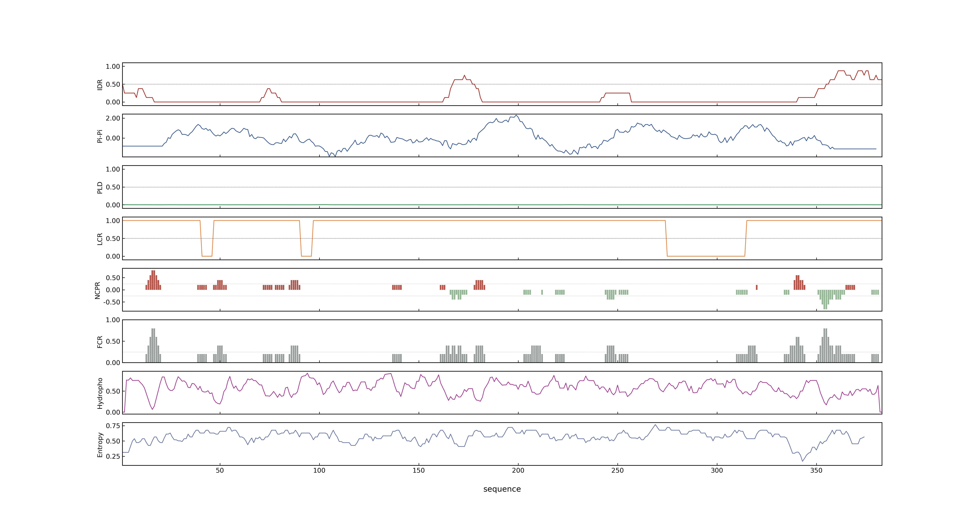Screen dimensions: 980x523
Task: Click the "0.50" tick on IDR axis
Action: [x=113, y=85]
